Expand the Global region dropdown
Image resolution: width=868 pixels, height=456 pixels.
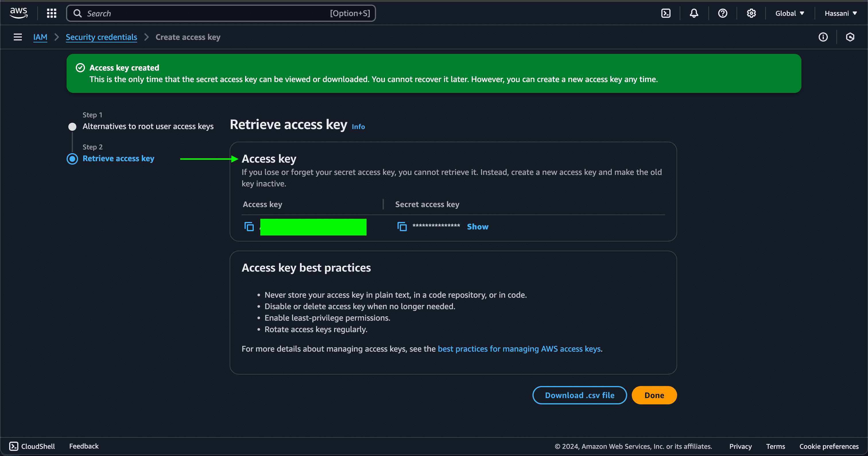(x=789, y=13)
